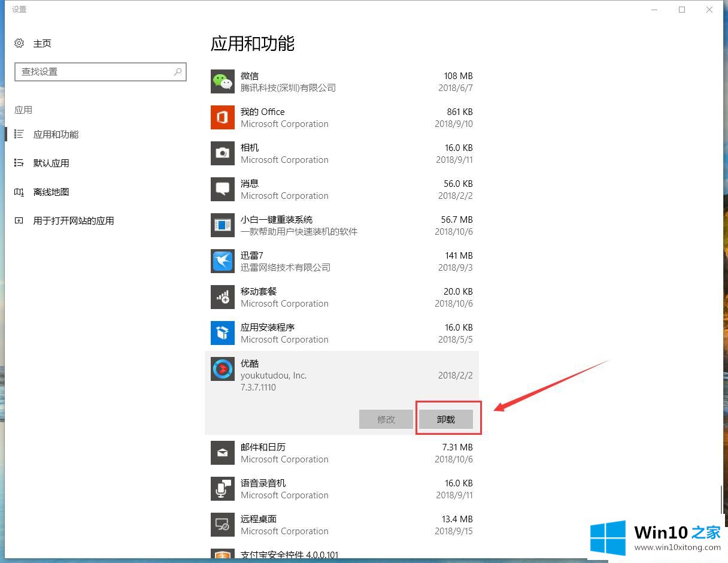This screenshot has width=728, height=563.
Task: Click the 远程桌面 remote desktop icon
Action: pos(223,525)
